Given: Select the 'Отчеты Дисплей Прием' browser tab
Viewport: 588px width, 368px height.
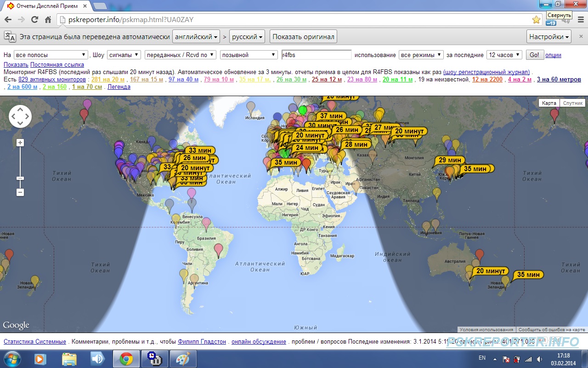Looking at the screenshot, I should (47, 6).
